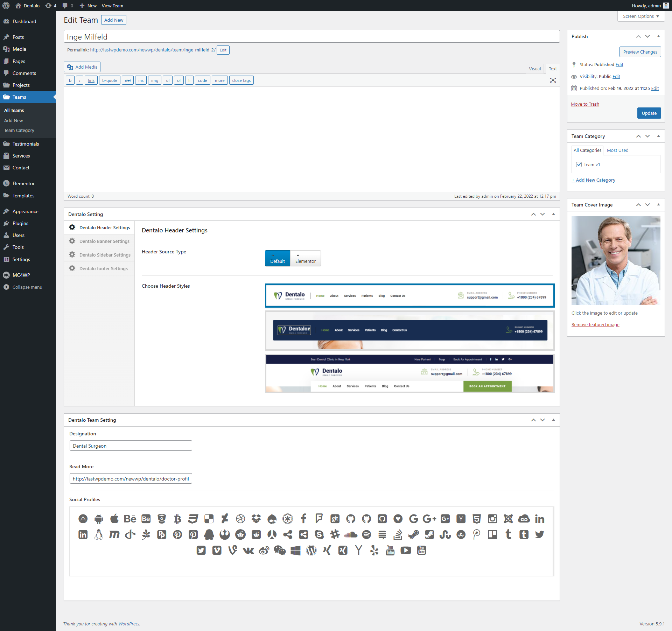
Task: Click the WordPress social profile icon
Action: 311,551
